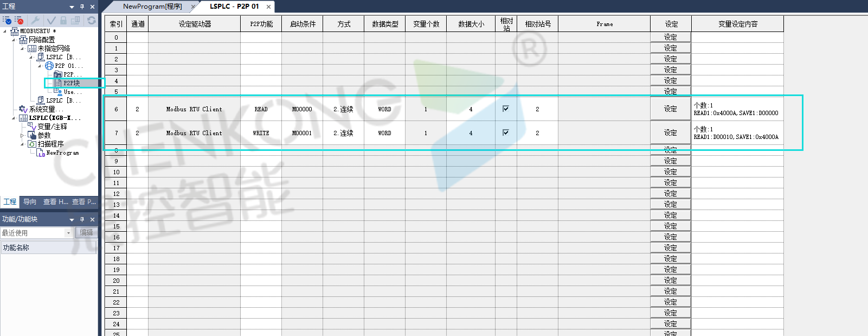The width and height of the screenshot is (868, 336).
Task: Click 设定 button in index row 6
Action: coord(671,109)
